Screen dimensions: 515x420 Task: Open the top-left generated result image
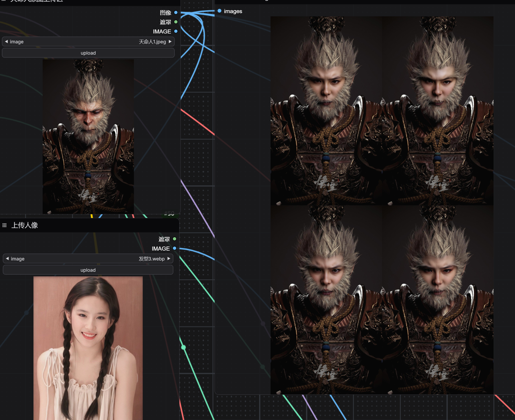(x=326, y=111)
